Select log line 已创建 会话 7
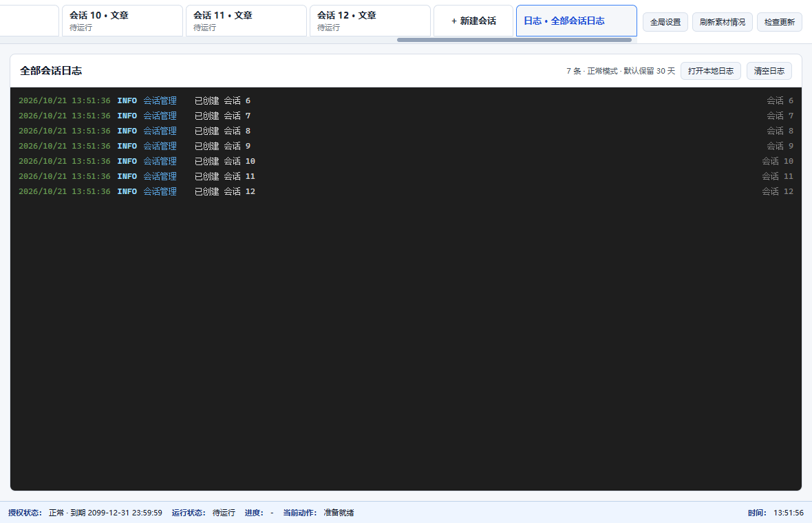Image resolution: width=812 pixels, height=523 pixels. pos(406,116)
